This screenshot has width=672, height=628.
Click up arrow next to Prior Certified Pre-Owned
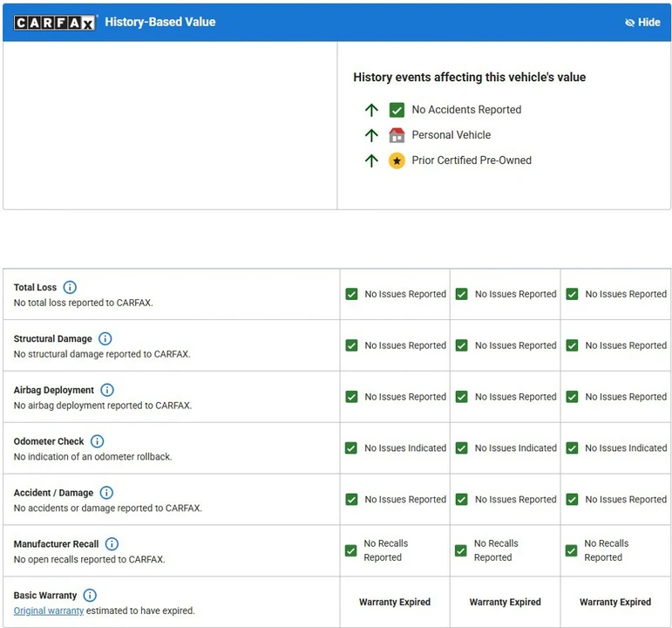pyautogui.click(x=371, y=160)
